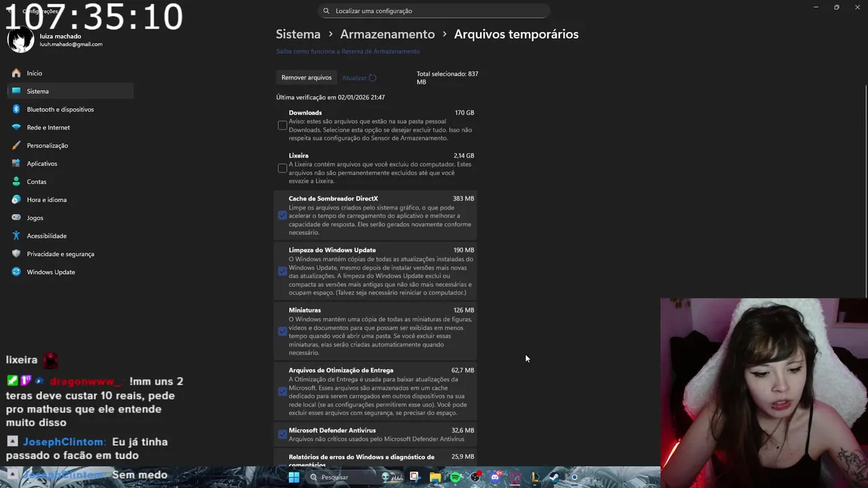Open Steam from the taskbar
The height and width of the screenshot is (488, 868).
(554, 477)
